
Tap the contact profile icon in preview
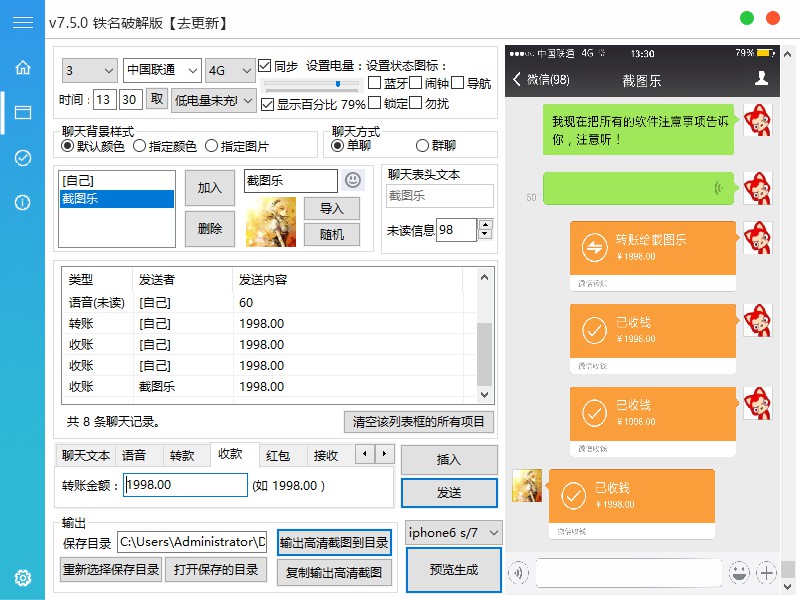click(761, 78)
